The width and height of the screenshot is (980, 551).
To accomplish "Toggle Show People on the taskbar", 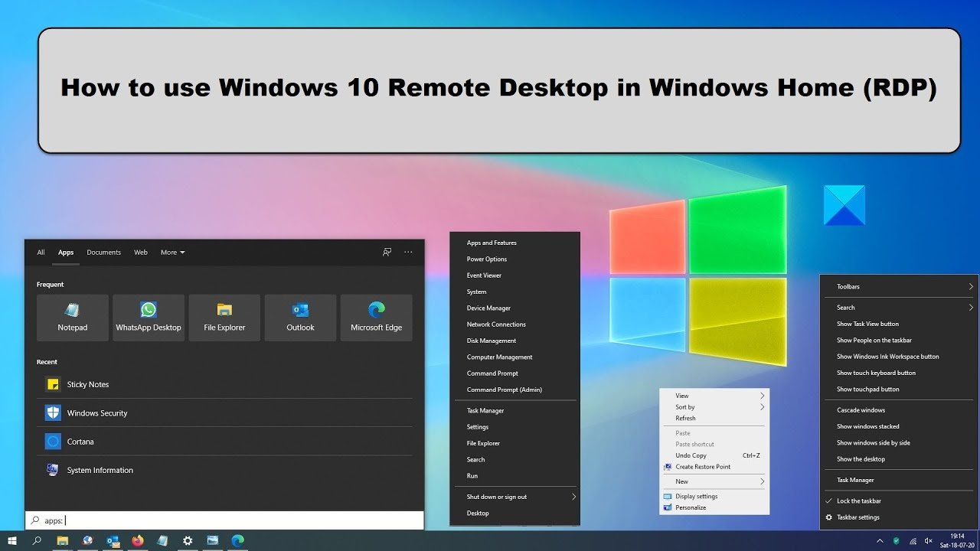I will pyautogui.click(x=874, y=340).
